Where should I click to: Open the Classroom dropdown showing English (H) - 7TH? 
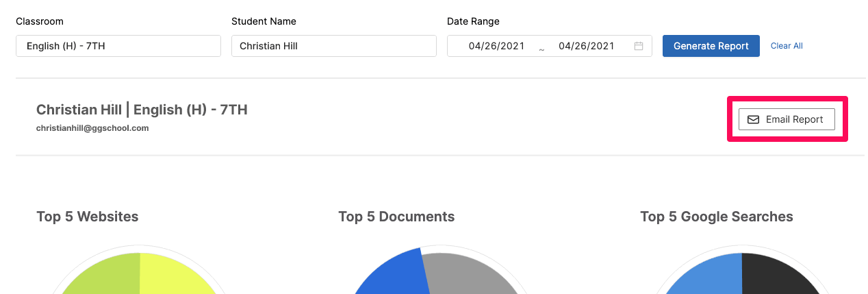[118, 46]
